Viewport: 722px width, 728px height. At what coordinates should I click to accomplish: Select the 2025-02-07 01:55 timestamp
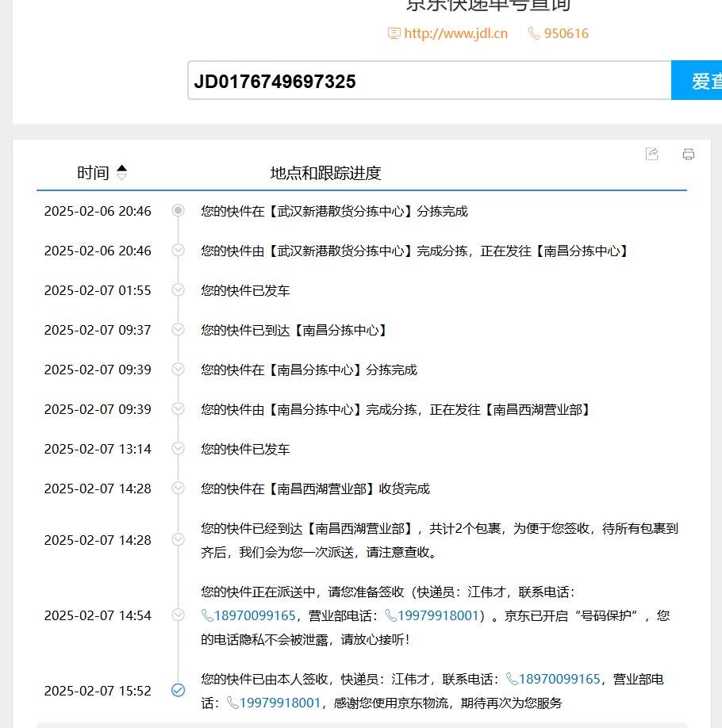98,290
